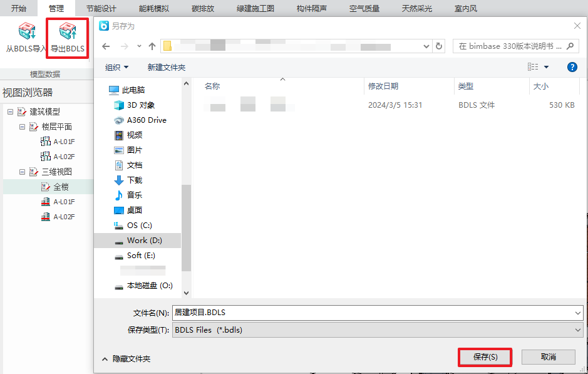The height and width of the screenshot is (374, 588).
Task: Click the 从BDLS导入 import icon
Action: [x=27, y=31]
